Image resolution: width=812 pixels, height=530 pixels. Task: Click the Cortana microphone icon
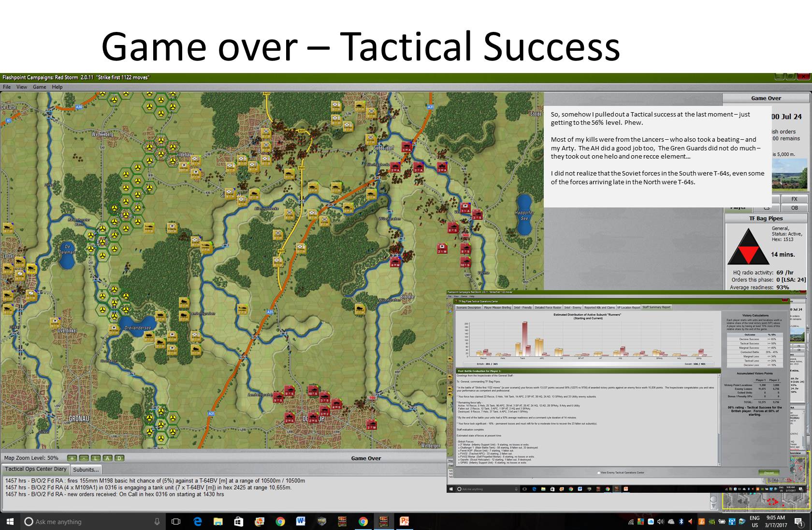point(157,521)
